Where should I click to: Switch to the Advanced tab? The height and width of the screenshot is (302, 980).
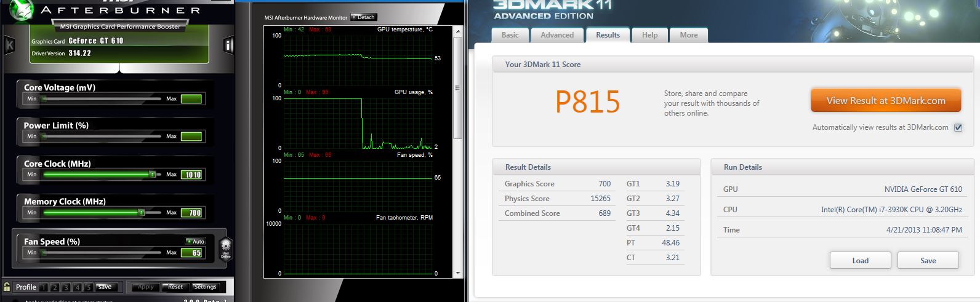[x=557, y=35]
